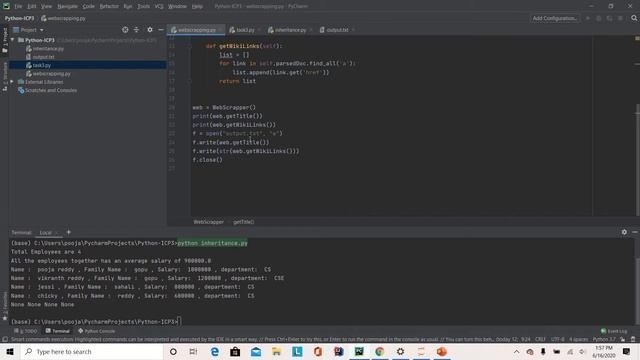This screenshot has width=640, height=360.
Task: Switch to inheritance.py editor tab
Action: (x=290, y=30)
